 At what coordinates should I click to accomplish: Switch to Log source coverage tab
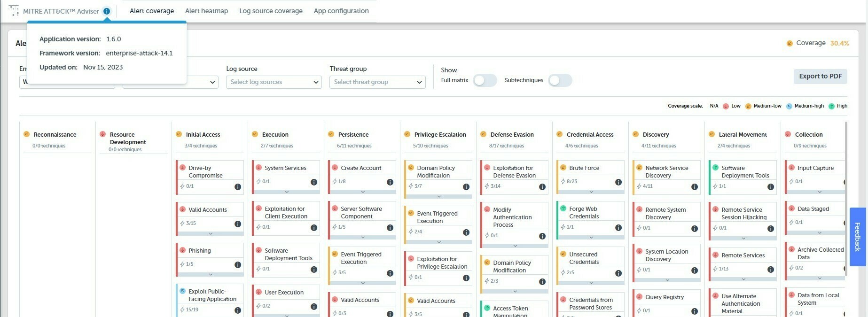click(271, 11)
